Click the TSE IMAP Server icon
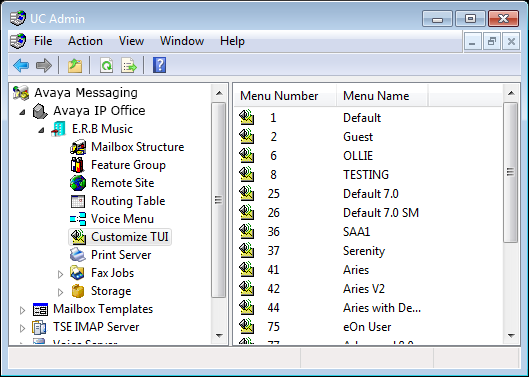Screen dimensions: 529x377 click(39, 327)
